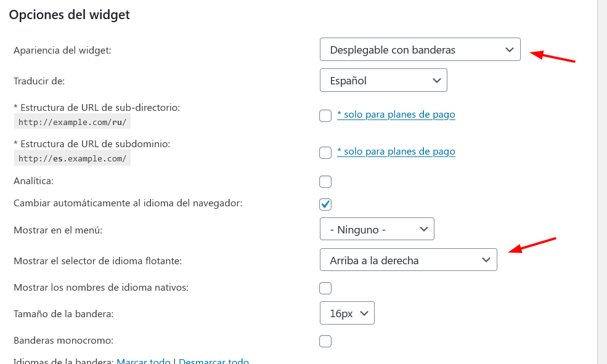Uncheck automatic browser language switching
This screenshot has width=607, height=364.
(x=325, y=204)
